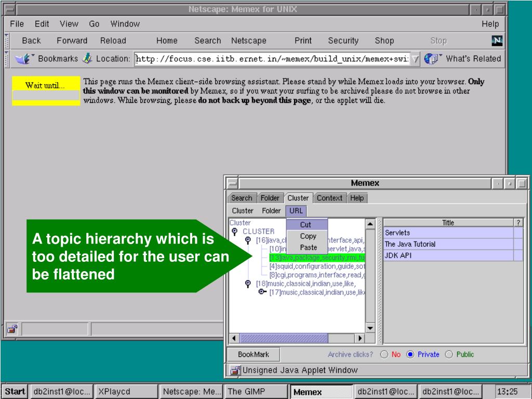Click the horizontal scrollbar thumb in cluster tree
This screenshot has height=399, width=532.
click(x=284, y=338)
